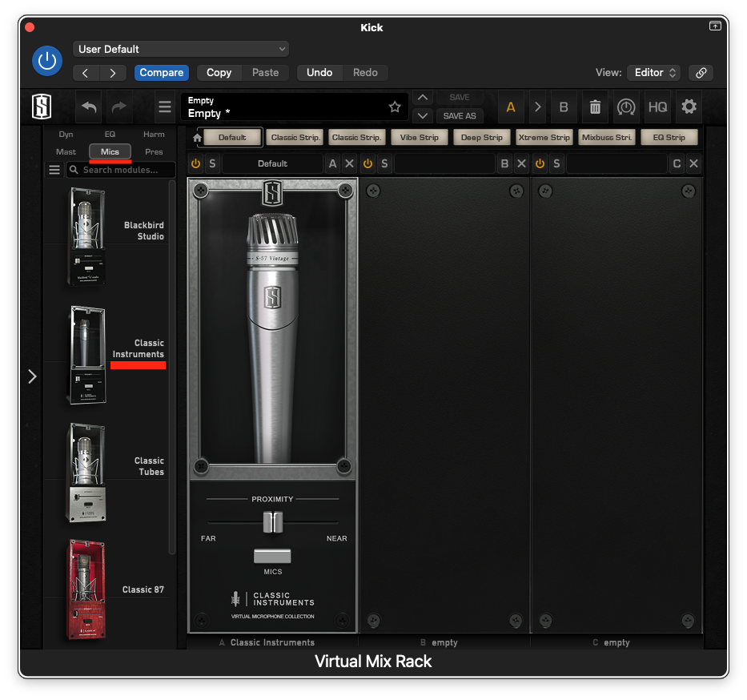Toggle power on the Classic Instruments module

tap(195, 163)
